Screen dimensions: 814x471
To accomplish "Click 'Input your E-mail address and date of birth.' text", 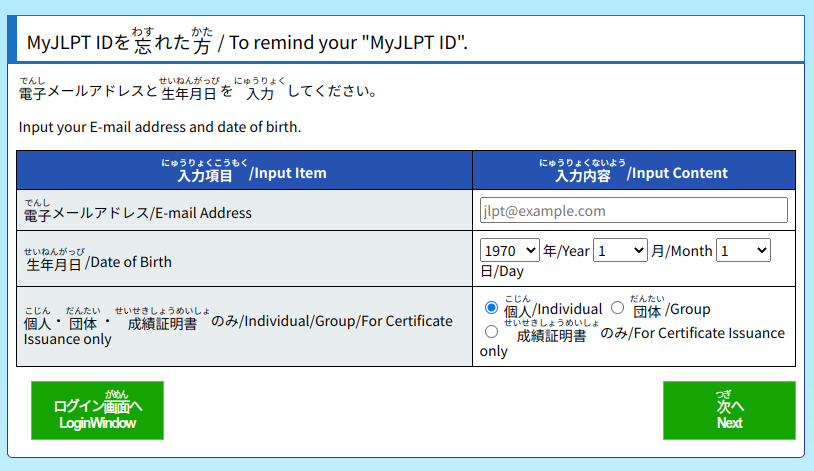I will (160, 127).
